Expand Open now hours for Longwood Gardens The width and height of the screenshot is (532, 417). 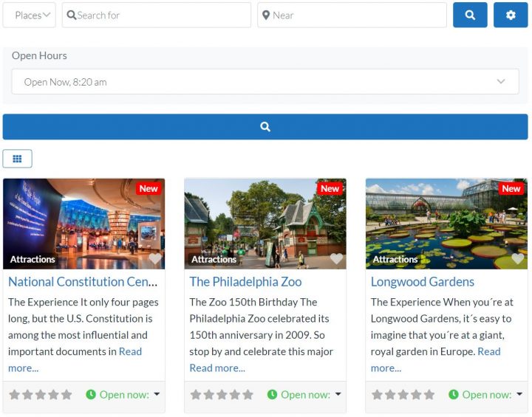coord(485,395)
